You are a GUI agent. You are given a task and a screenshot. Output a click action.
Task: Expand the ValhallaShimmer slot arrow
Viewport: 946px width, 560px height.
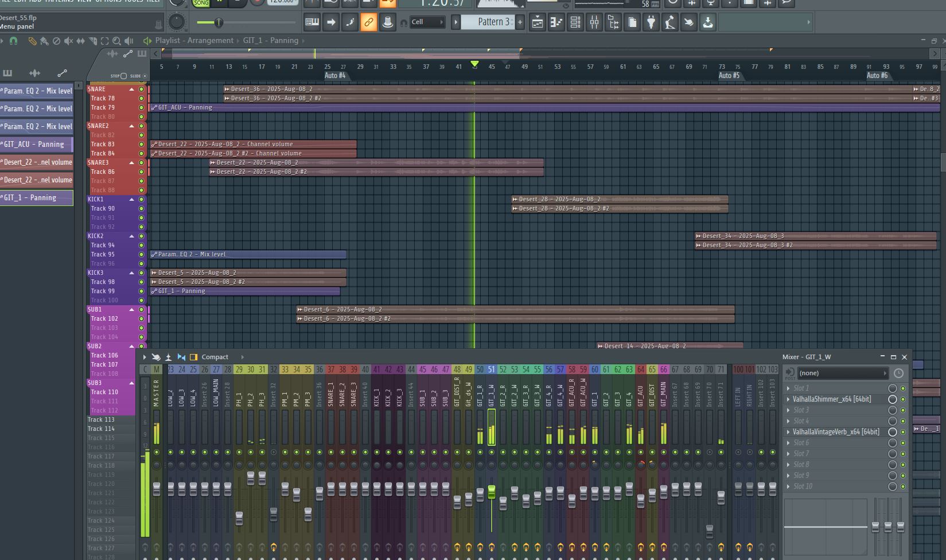coord(788,399)
